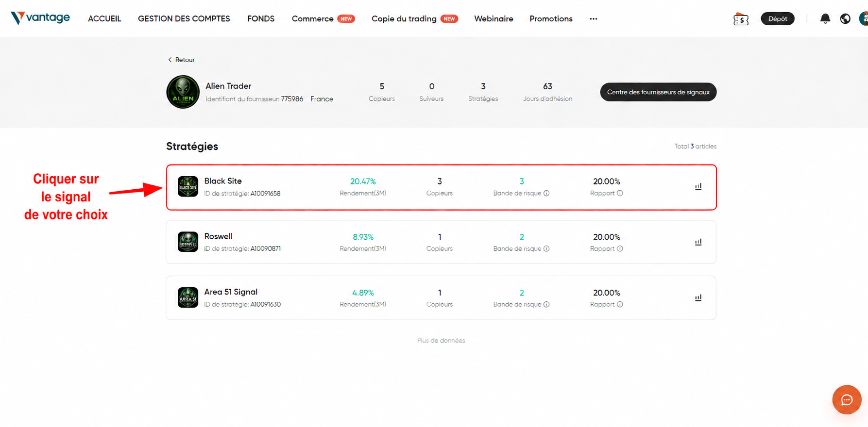Open chart icon for Area 51 Signal
Image resolution: width=868 pixels, height=427 pixels.
698,298
